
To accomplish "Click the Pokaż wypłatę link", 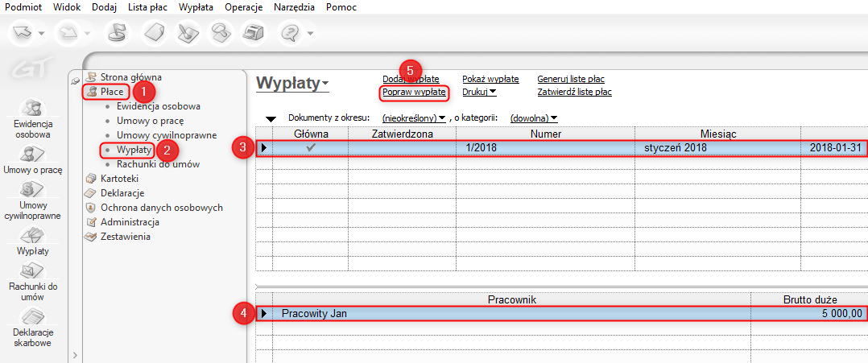I will tap(490, 79).
